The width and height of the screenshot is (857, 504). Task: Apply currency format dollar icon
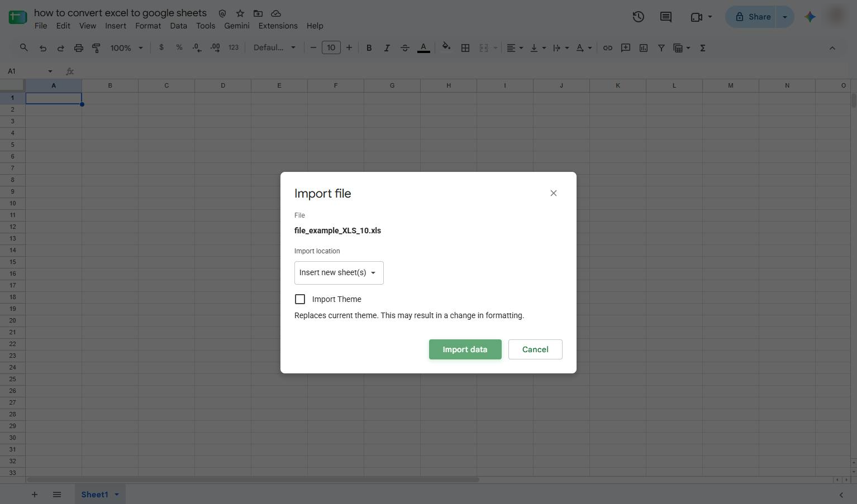pyautogui.click(x=161, y=47)
